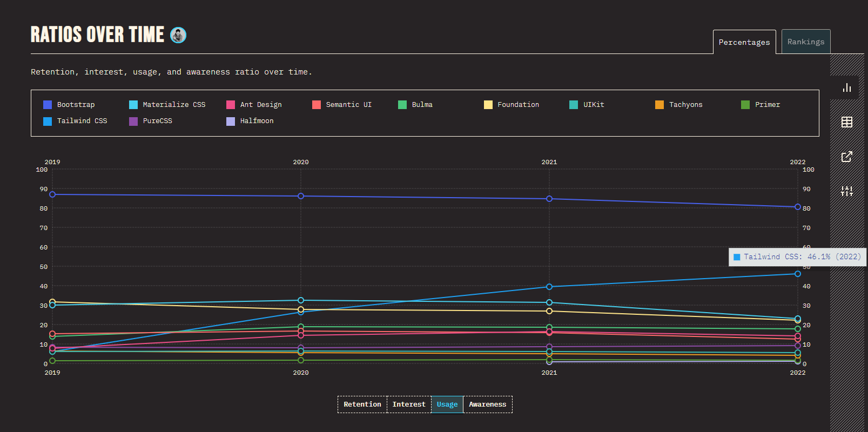Highlight the Materialize CSS legend label
The image size is (868, 432).
tap(174, 105)
